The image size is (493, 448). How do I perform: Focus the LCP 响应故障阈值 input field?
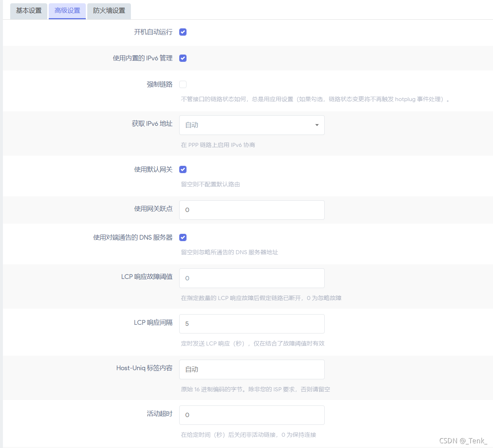click(x=252, y=278)
